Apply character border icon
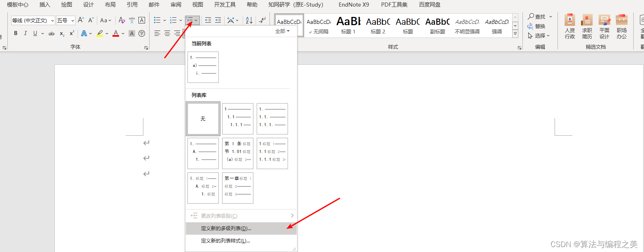Image resolution: width=644 pixels, height=252 pixels. (142, 20)
